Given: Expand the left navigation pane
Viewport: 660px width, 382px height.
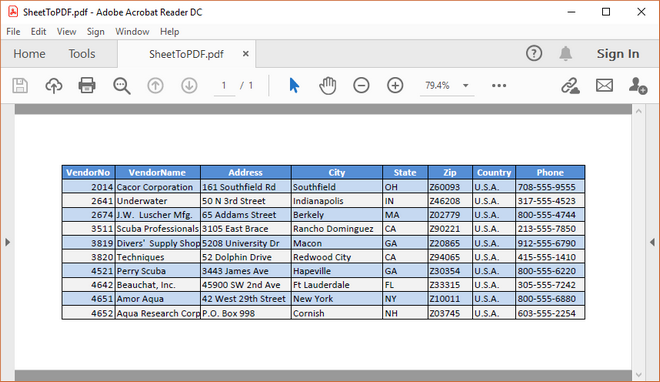Looking at the screenshot, I should click(x=8, y=242).
